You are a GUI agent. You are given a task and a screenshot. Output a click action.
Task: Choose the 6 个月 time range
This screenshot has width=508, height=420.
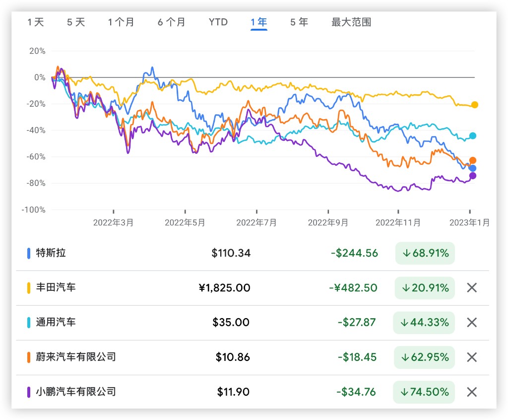[172, 22]
